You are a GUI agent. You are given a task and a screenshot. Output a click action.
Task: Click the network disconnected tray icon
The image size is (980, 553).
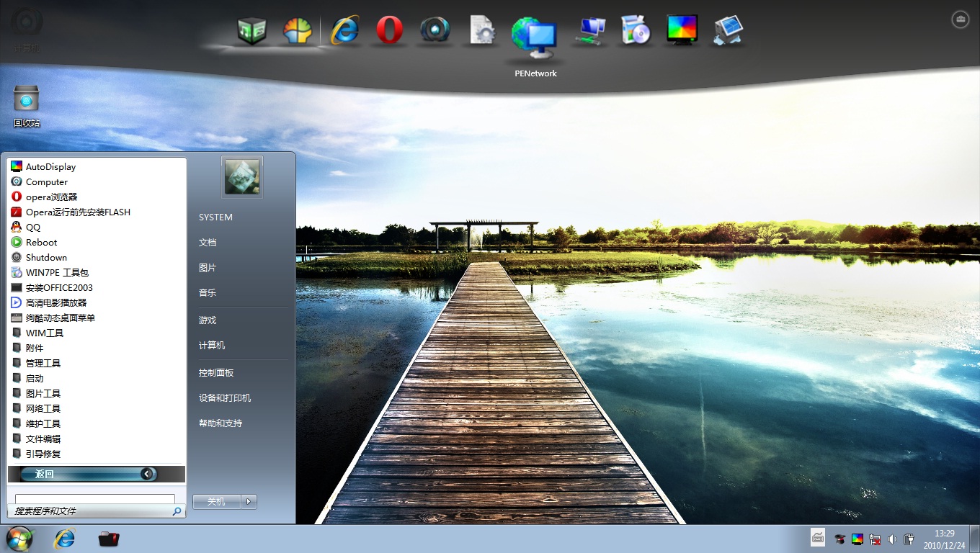pyautogui.click(x=875, y=539)
